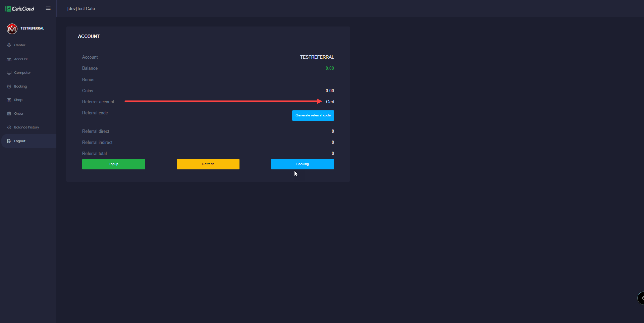Image resolution: width=644 pixels, height=323 pixels.
Task: Click the blue Booking button
Action: (303, 164)
